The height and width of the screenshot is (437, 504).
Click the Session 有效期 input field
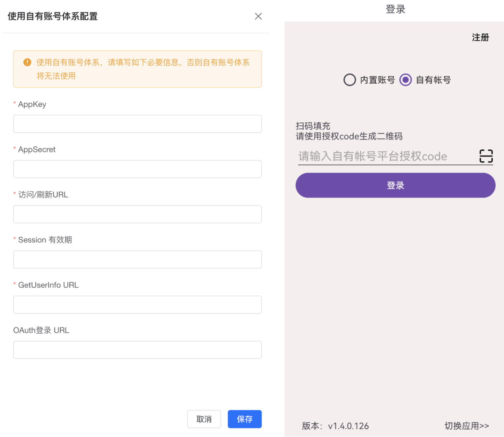coord(137,260)
